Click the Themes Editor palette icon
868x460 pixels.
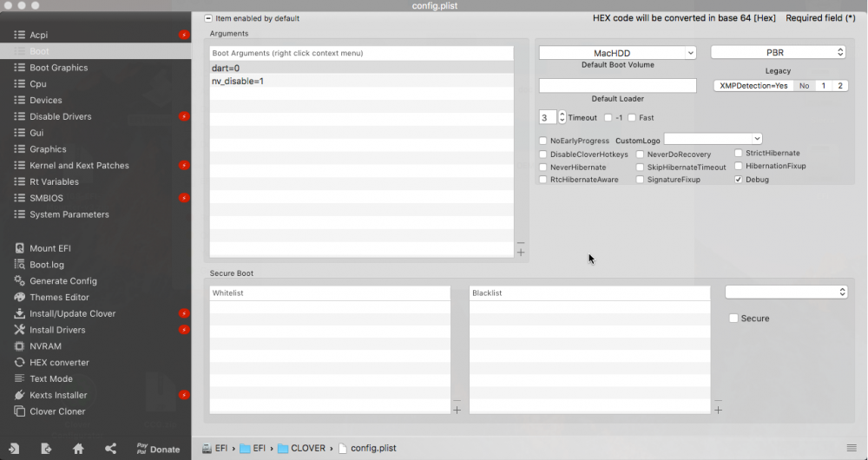click(x=19, y=297)
